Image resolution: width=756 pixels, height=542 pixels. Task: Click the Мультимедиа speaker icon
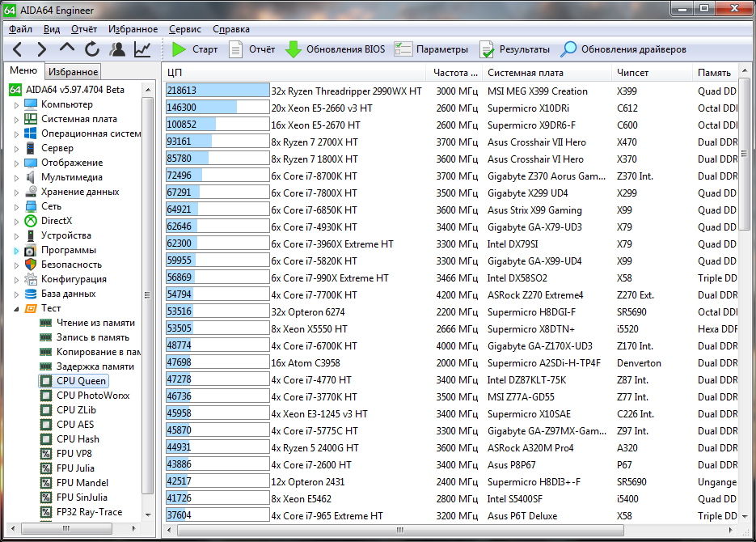point(31,177)
